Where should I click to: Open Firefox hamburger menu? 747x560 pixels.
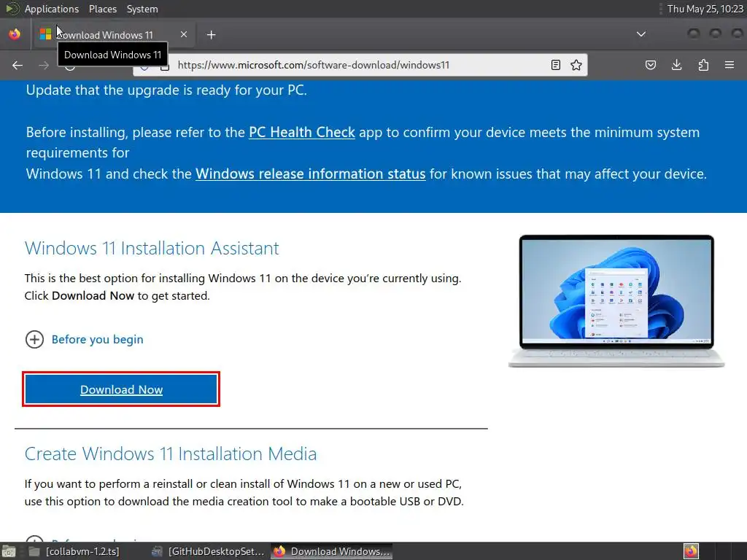coord(729,65)
